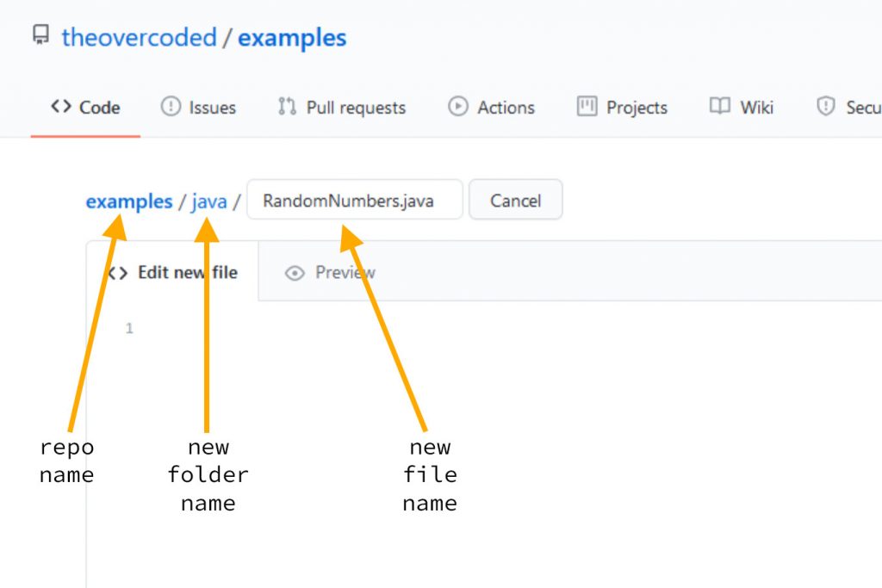Click the open book icon beside Wiki

(x=720, y=107)
